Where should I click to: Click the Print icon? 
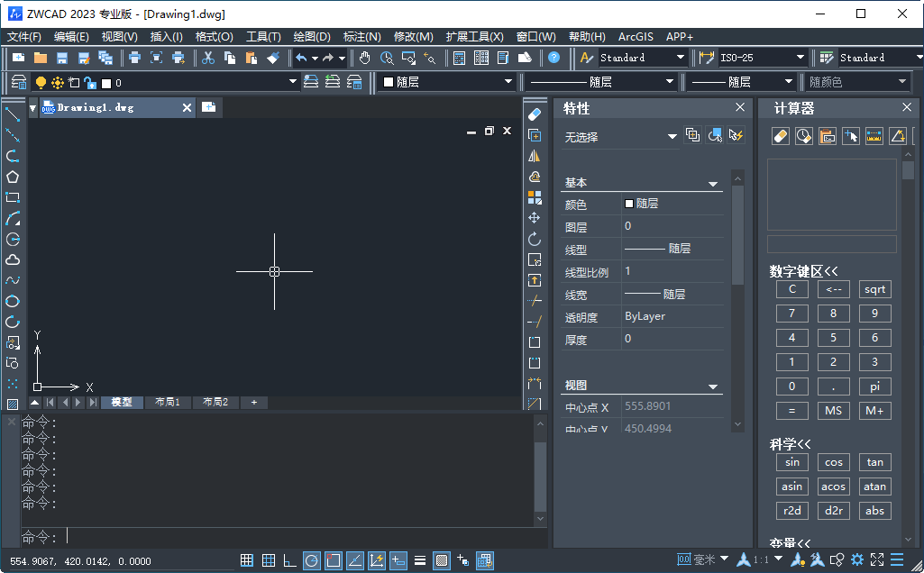click(134, 58)
